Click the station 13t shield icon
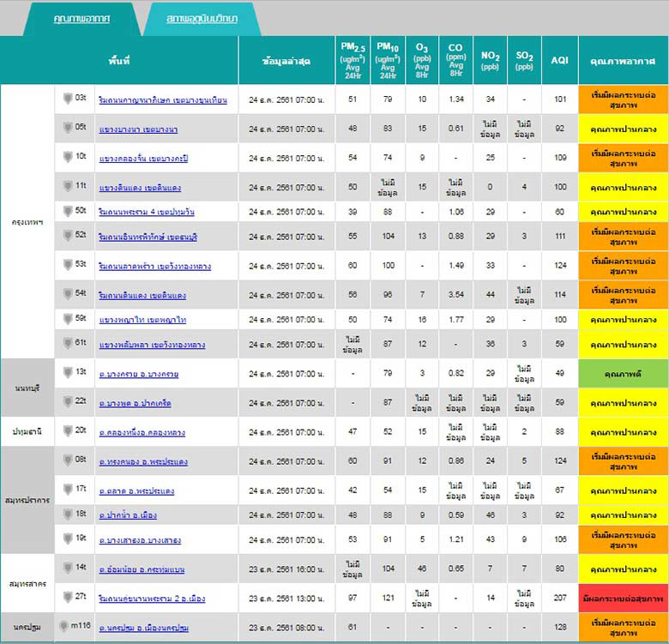The height and width of the screenshot is (644, 669). 69,373
